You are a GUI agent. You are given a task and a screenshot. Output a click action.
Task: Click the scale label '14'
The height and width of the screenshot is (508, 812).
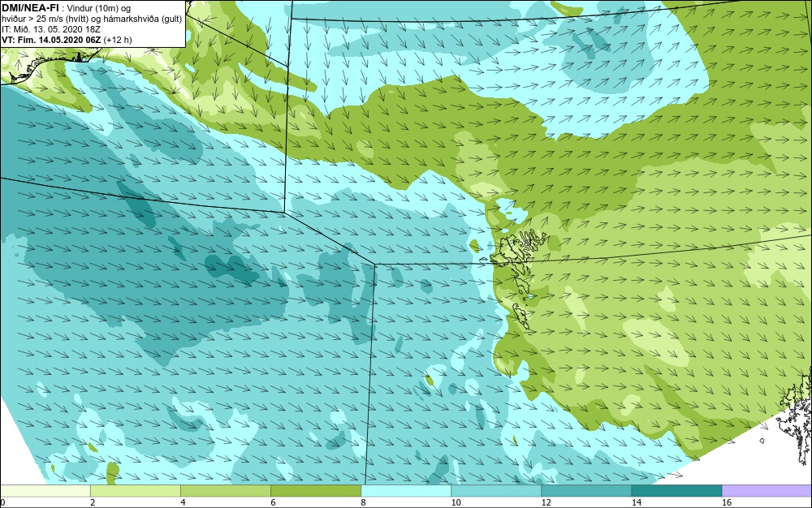(x=636, y=502)
